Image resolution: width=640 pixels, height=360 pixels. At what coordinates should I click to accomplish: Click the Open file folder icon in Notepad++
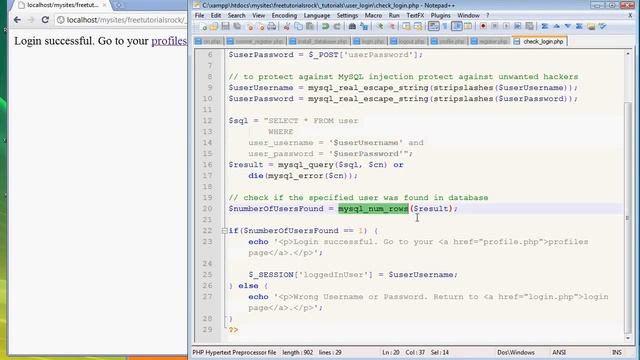pos(213,27)
